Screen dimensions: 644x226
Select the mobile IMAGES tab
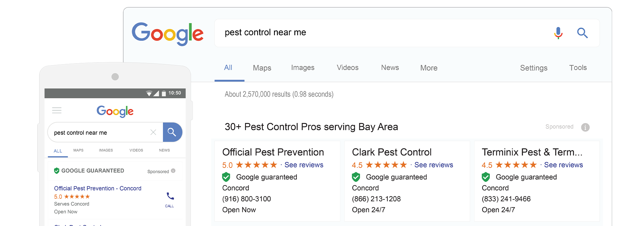pos(106,150)
